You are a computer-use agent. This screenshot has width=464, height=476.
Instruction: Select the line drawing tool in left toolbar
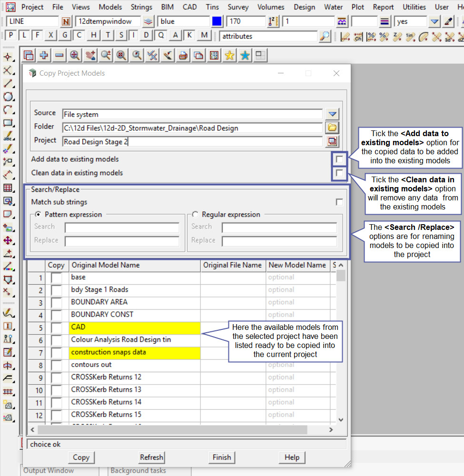coord(8,84)
